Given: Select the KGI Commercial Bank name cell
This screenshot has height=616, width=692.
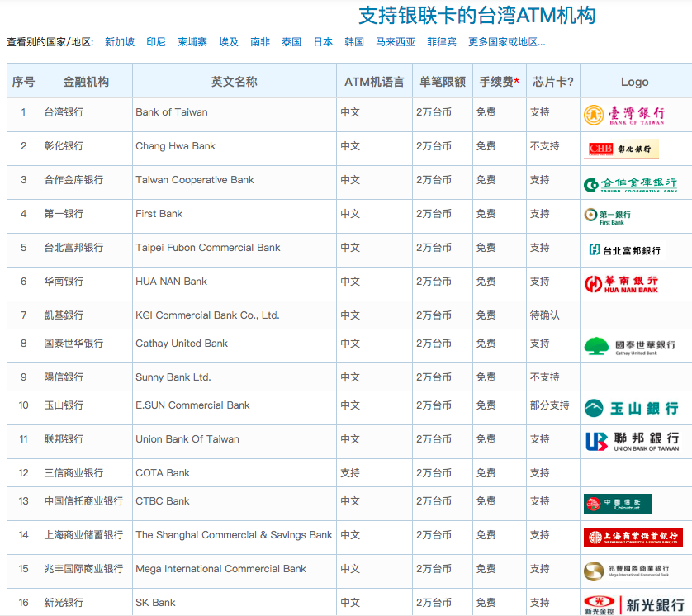Looking at the screenshot, I should click(x=207, y=315).
